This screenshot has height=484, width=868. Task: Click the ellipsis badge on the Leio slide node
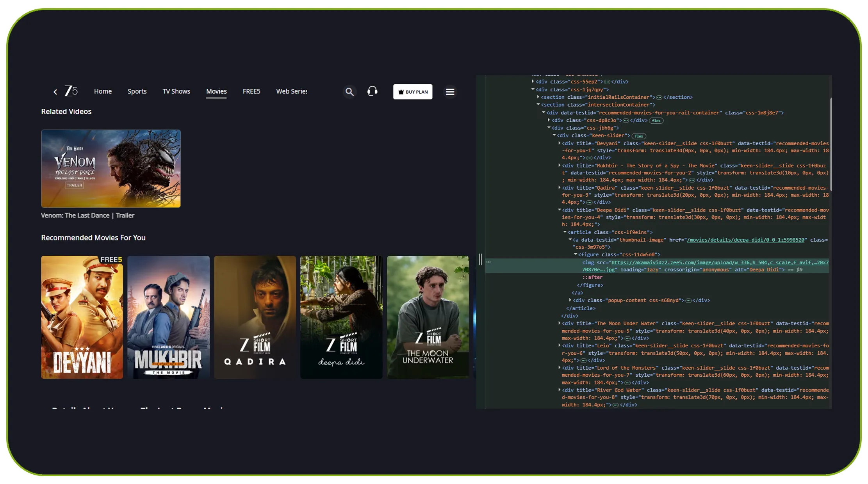584,361
